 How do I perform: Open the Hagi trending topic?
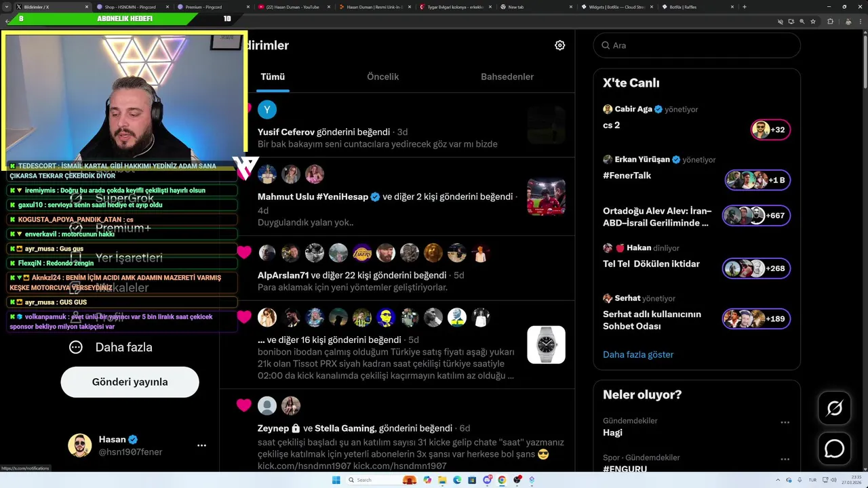(x=612, y=432)
